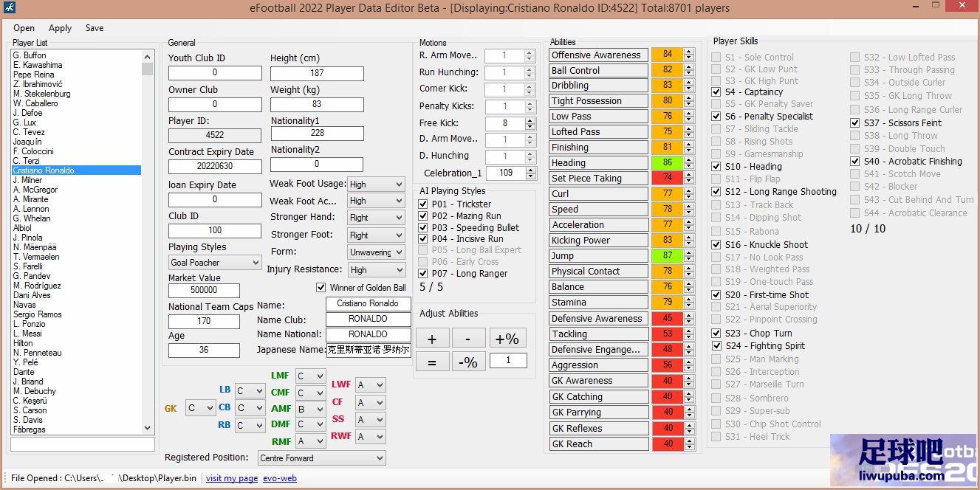Open the LWF position rating dropdown
980x490 pixels.
click(370, 385)
